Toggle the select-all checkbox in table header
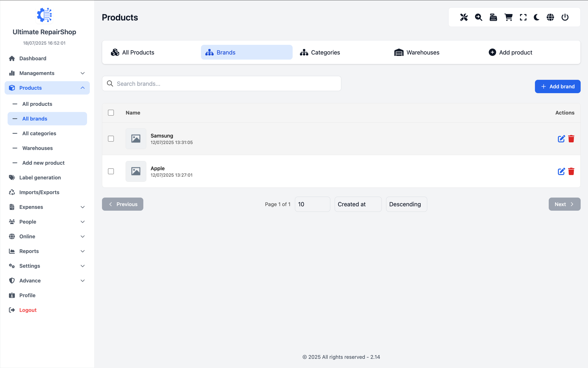588x368 pixels. pos(111,113)
